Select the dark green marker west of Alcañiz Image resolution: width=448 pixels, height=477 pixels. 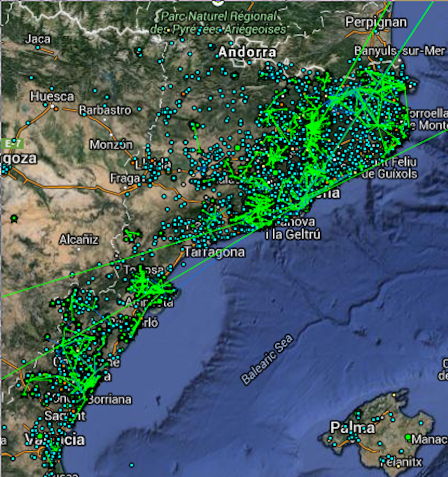point(14,218)
